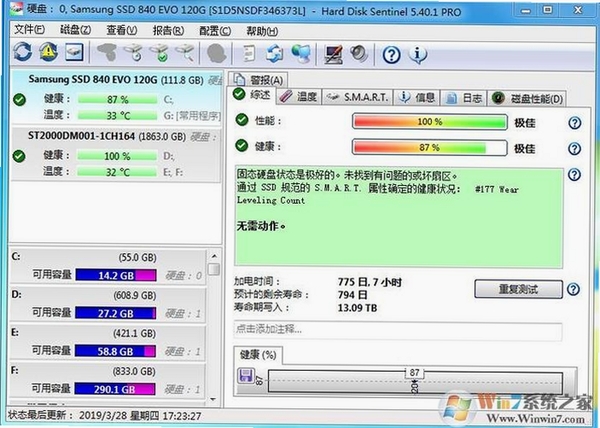This screenshot has height=428, width=600.
Task: Click the 无需动作 text in status box
Action: pos(261,226)
